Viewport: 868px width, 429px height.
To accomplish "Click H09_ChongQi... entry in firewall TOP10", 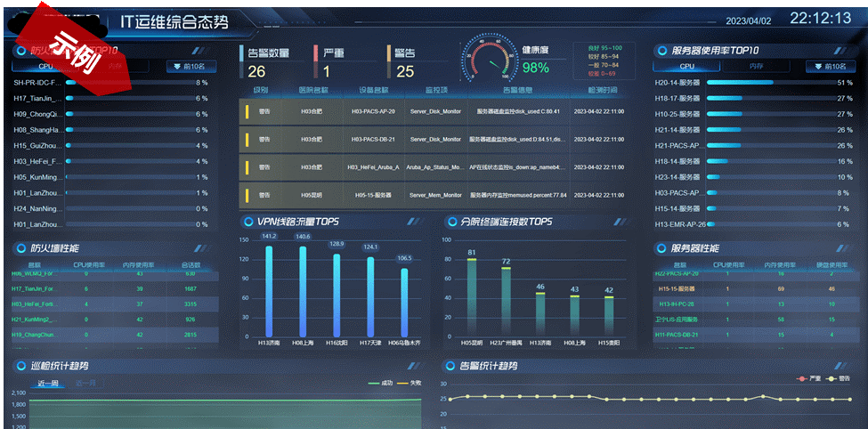I will [x=38, y=114].
